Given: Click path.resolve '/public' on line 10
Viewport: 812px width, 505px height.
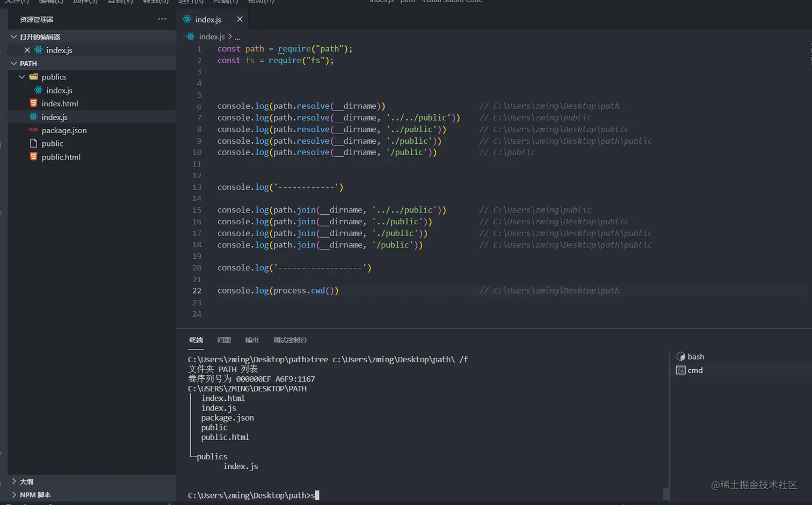Looking at the screenshot, I should pos(327,152).
